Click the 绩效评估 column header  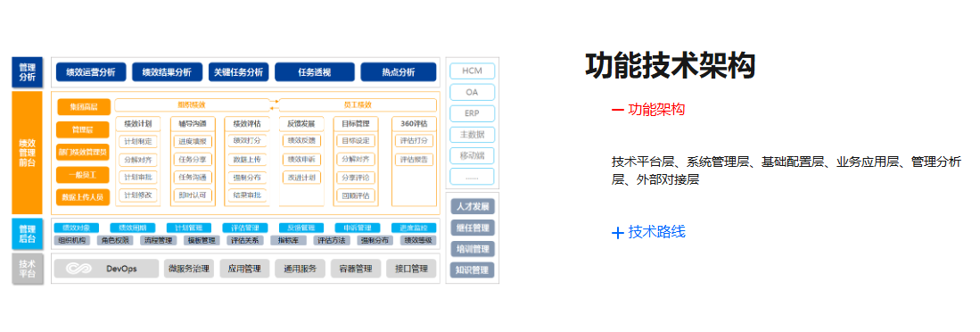click(x=247, y=123)
